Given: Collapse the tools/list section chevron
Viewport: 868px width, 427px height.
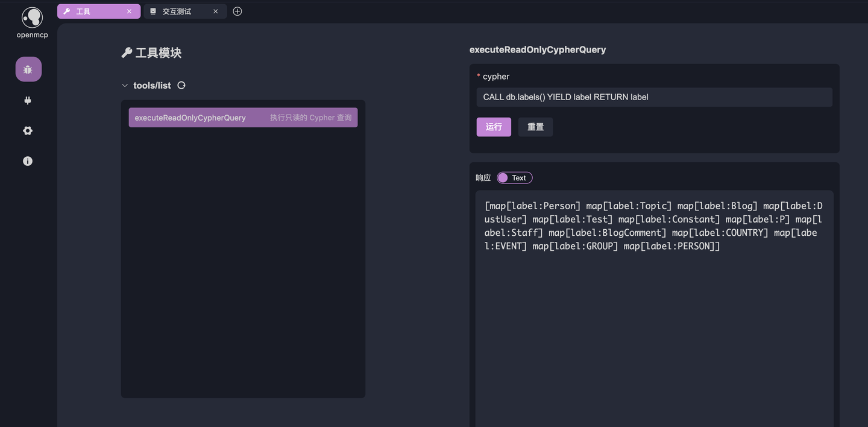Looking at the screenshot, I should tap(125, 86).
